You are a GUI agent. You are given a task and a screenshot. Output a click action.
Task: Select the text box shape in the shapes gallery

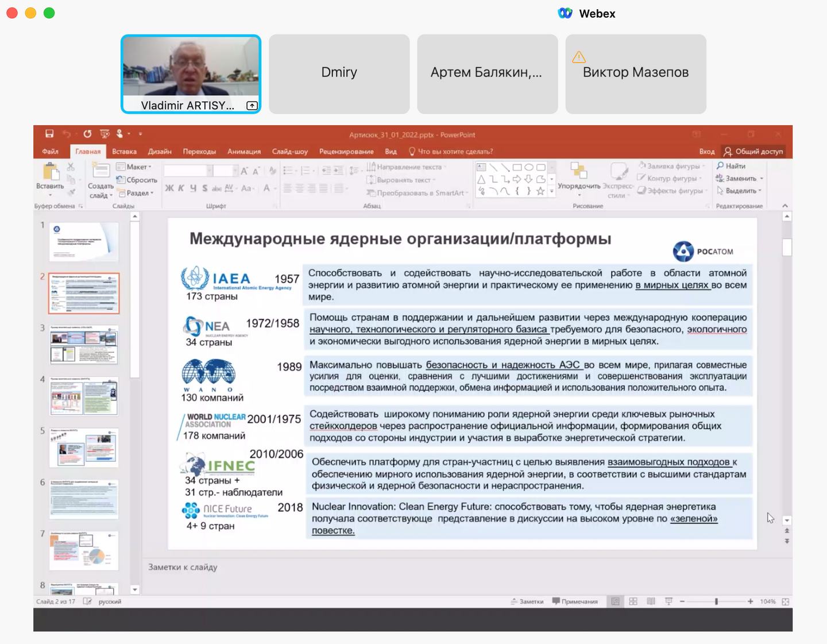coord(481,167)
